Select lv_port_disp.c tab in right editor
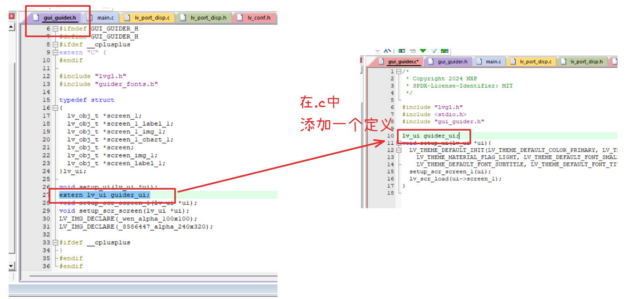This screenshot has width=644, height=299. coord(531,62)
